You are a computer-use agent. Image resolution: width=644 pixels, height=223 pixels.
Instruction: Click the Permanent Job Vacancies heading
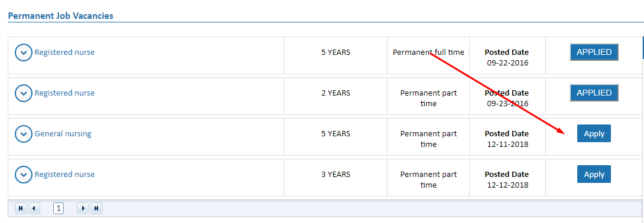pyautogui.click(x=61, y=16)
